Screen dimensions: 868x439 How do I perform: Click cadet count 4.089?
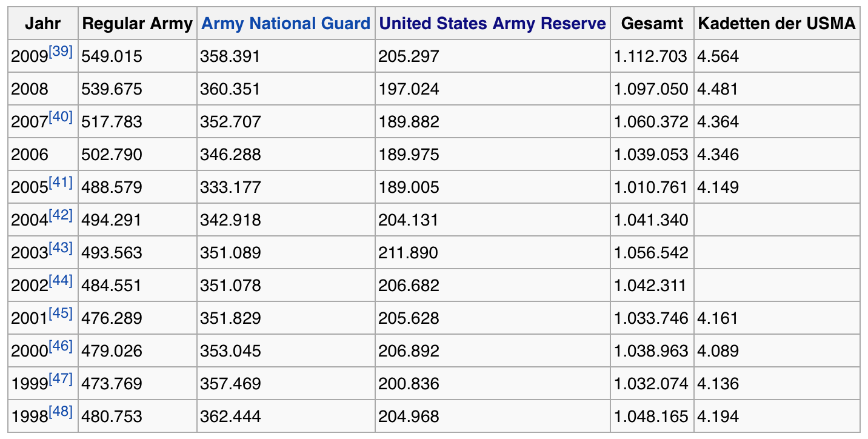tap(718, 351)
